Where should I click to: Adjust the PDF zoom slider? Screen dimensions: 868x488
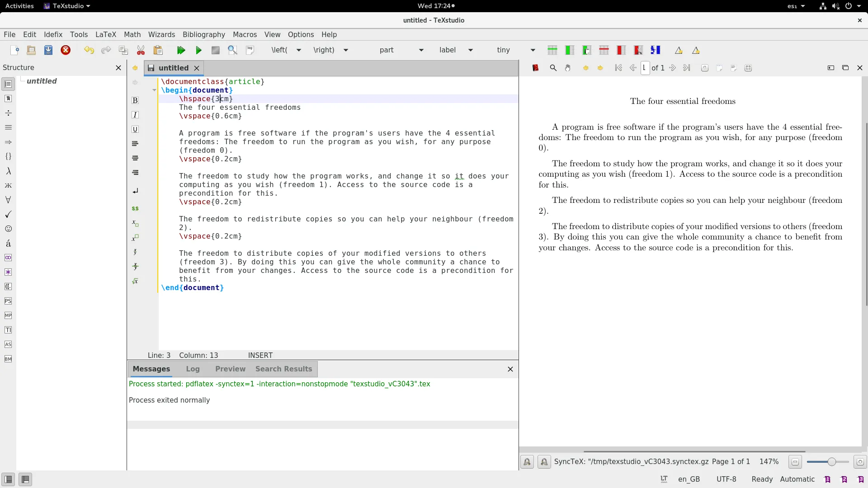pyautogui.click(x=831, y=462)
